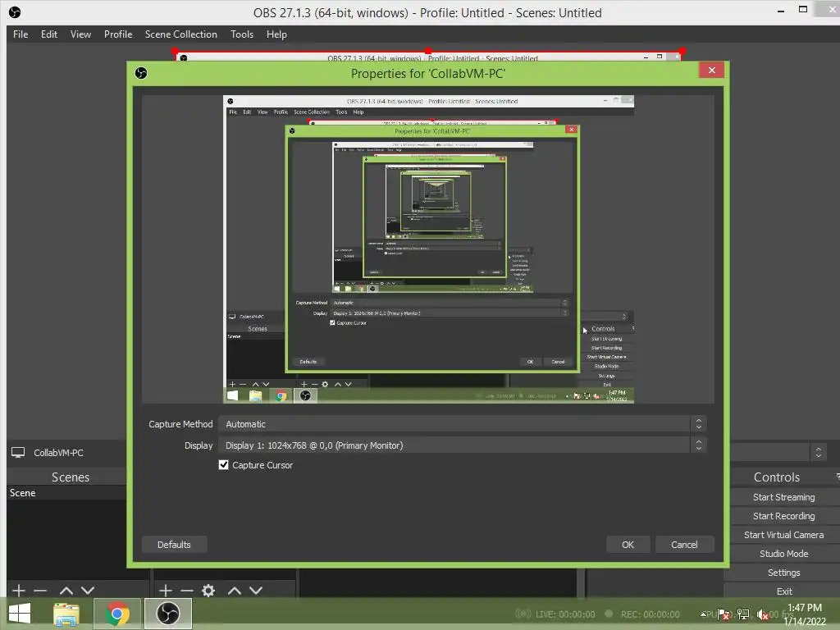Click the display capture preview thumbnail
This screenshot has width=840, height=630.
click(428, 249)
